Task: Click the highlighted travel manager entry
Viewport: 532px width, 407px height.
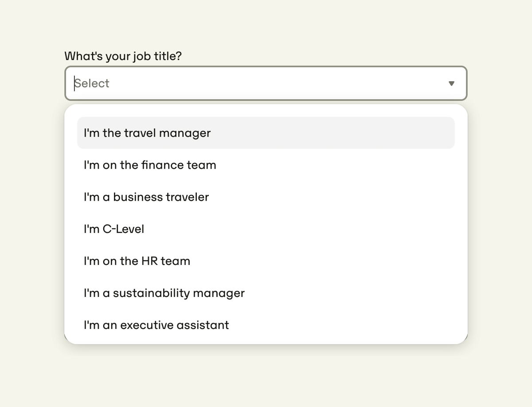Action: point(147,133)
